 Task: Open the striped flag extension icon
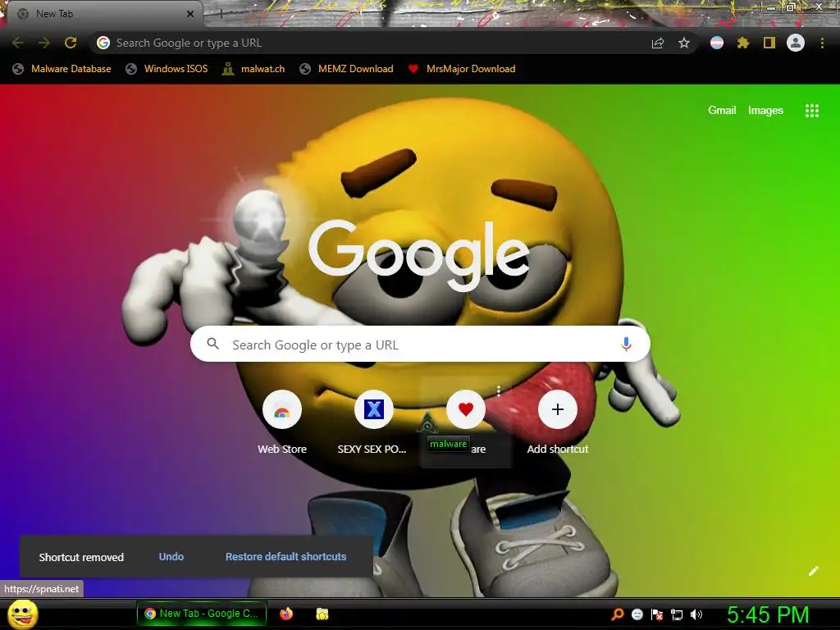pyautogui.click(x=717, y=43)
